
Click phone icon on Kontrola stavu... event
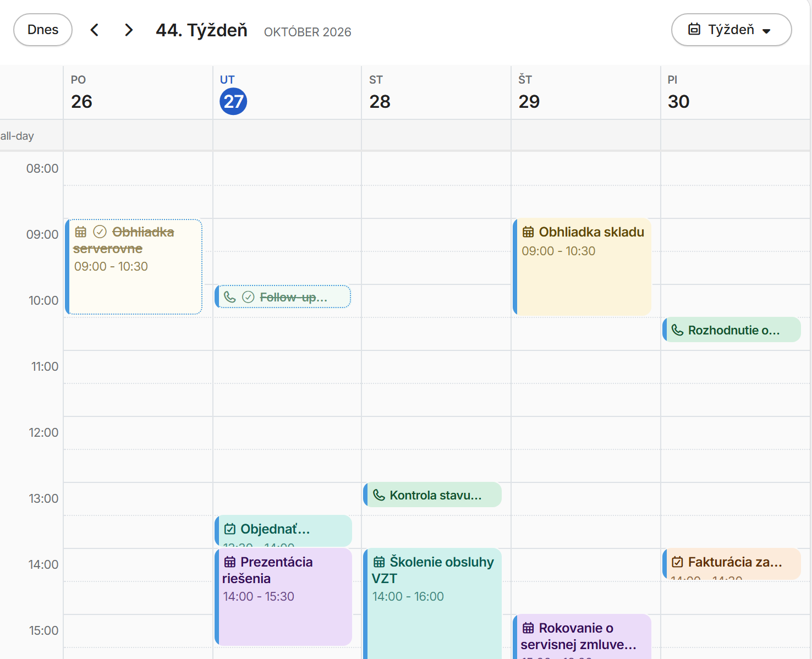379,495
